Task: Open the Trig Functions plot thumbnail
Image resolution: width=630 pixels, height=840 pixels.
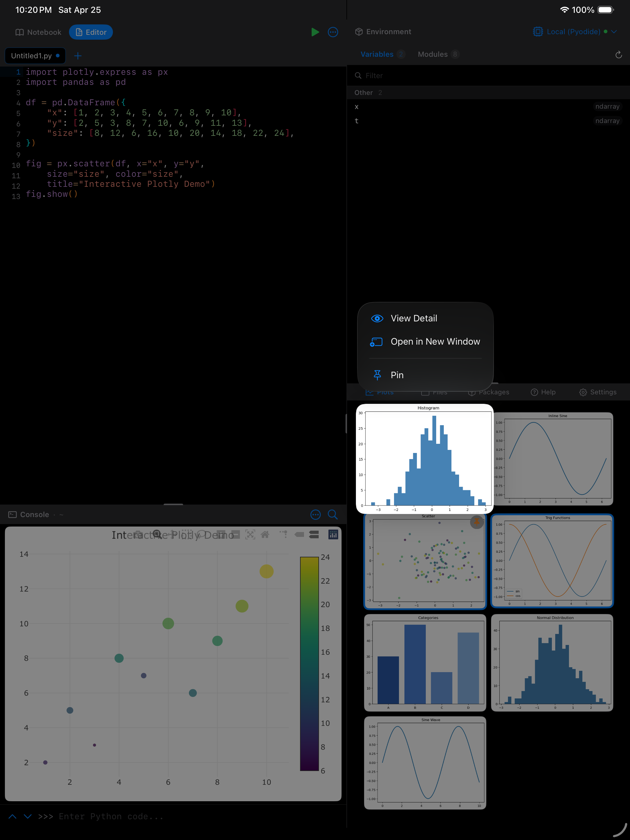Action: 552,561
